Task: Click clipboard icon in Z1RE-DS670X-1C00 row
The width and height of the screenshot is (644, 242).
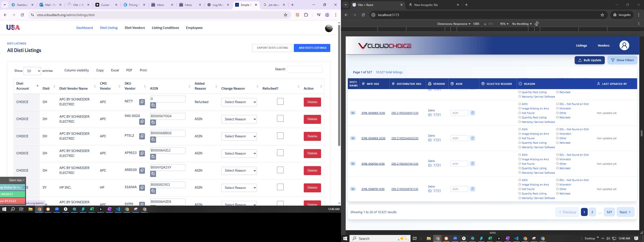Action: [x=473, y=164]
